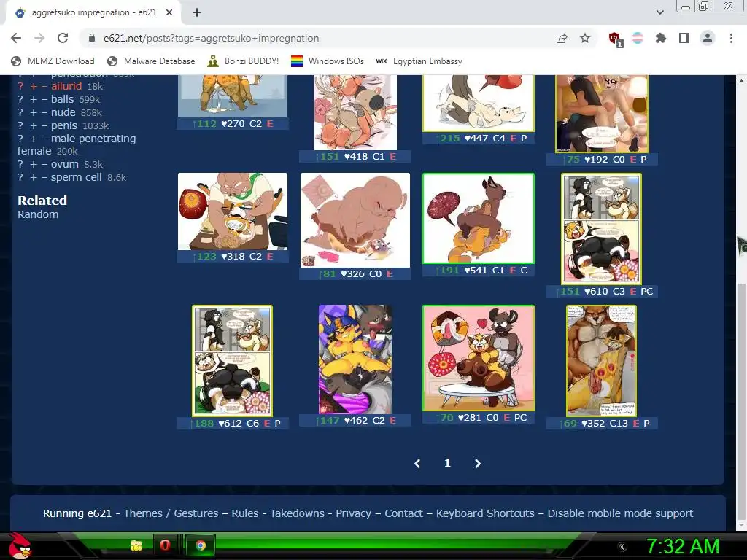Click the page vertical scrollbar thumb
Image resolution: width=747 pixels, height=560 pixels.
(742, 400)
